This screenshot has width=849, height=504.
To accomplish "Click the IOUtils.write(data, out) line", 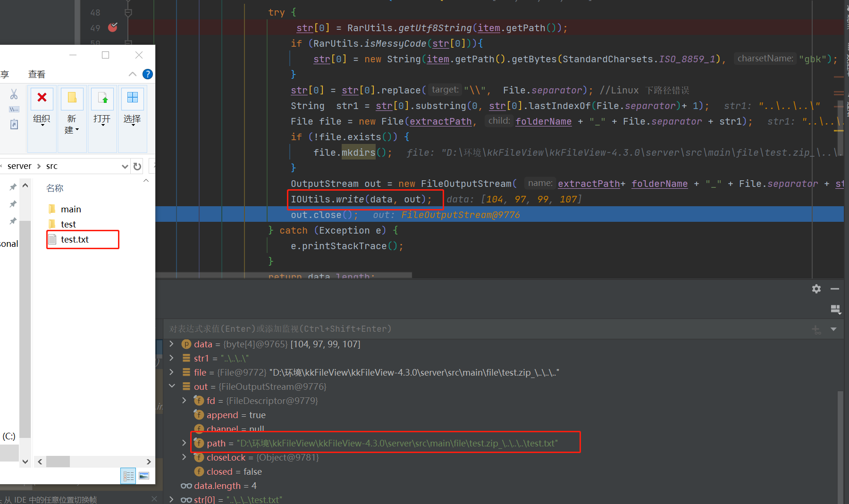I will [361, 199].
